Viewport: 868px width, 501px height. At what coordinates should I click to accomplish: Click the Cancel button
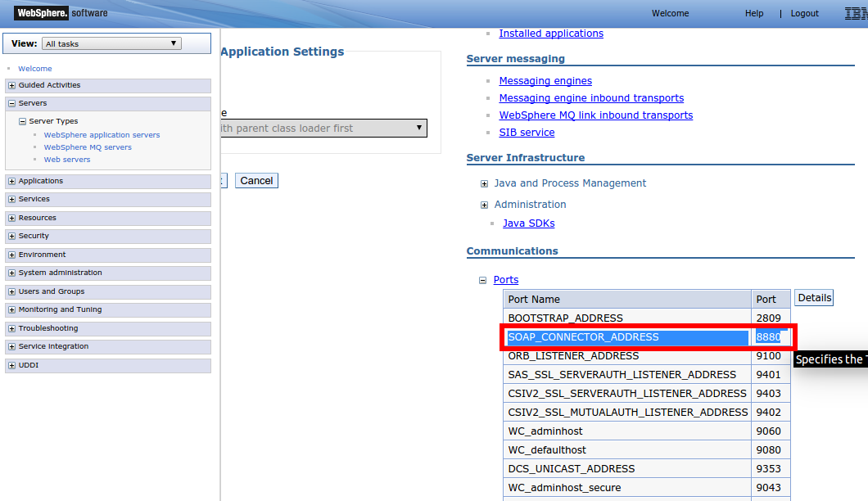(x=256, y=180)
